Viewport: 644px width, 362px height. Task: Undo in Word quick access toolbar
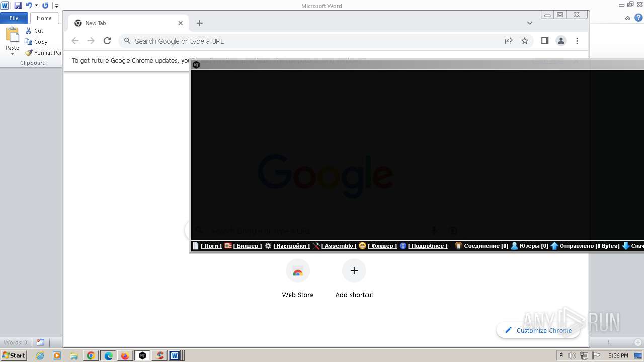(x=29, y=6)
